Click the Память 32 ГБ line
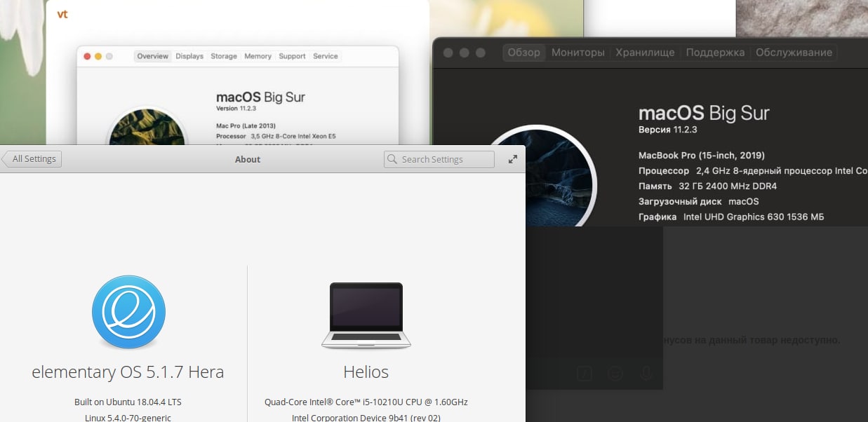The height and width of the screenshot is (422, 868). coord(707,186)
